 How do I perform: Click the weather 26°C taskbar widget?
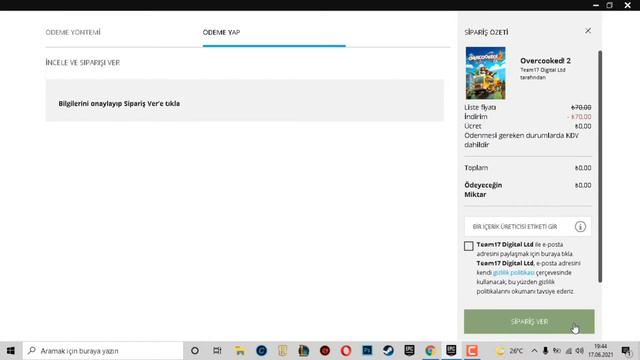[509, 351]
